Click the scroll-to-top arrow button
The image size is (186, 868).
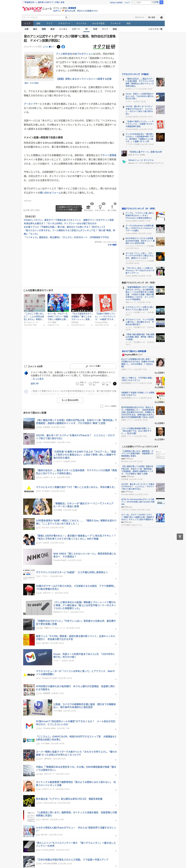click(180, 536)
